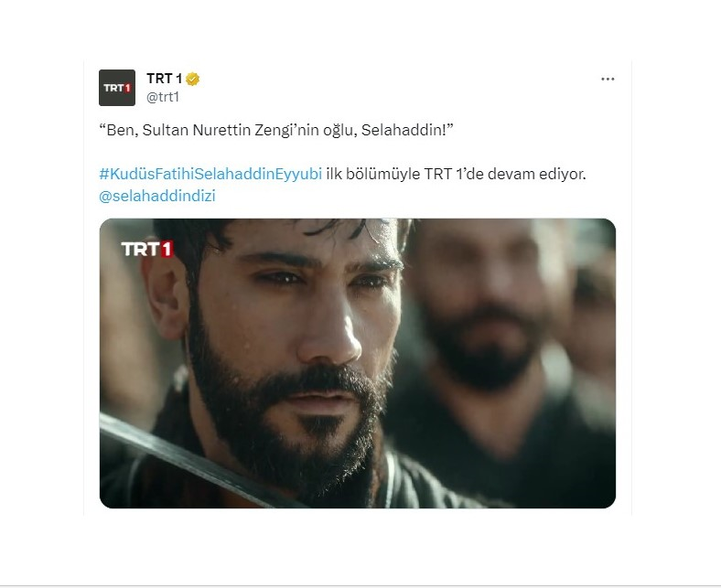This screenshot has width=721, height=588.
Task: Play the tweet's video thumbnail
Action: [357, 363]
